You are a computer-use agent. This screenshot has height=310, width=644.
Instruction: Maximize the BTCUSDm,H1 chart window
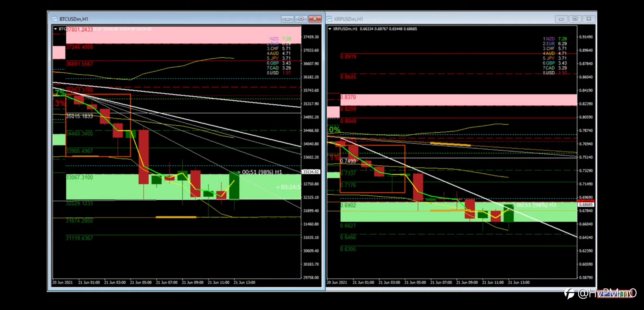[x=301, y=19]
